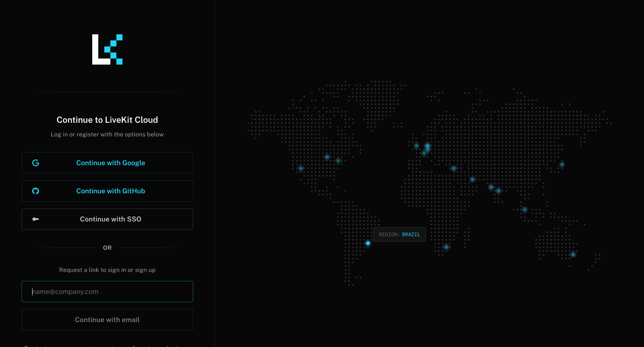Select the bright Brazil region dot on map
Viewport: 644px width, 347px height.
pyautogui.click(x=368, y=243)
